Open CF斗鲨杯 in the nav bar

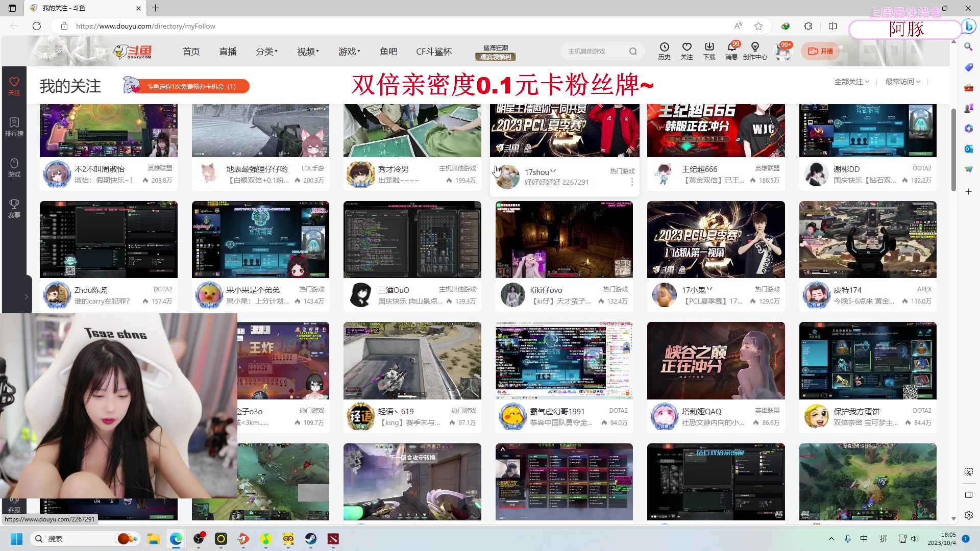[434, 52]
